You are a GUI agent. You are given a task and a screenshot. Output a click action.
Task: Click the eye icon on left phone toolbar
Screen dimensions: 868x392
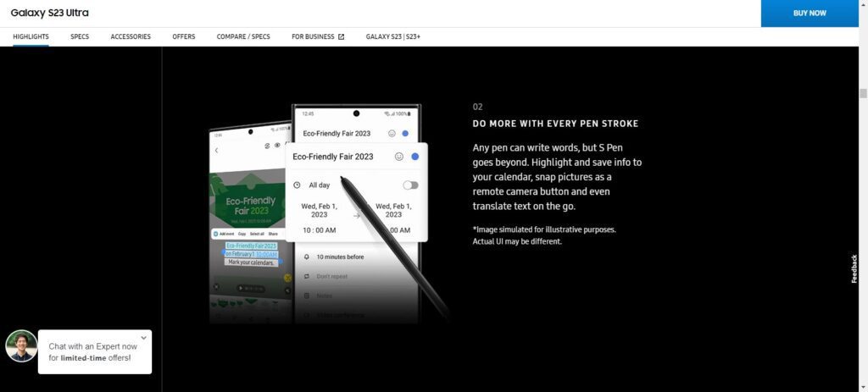click(277, 146)
